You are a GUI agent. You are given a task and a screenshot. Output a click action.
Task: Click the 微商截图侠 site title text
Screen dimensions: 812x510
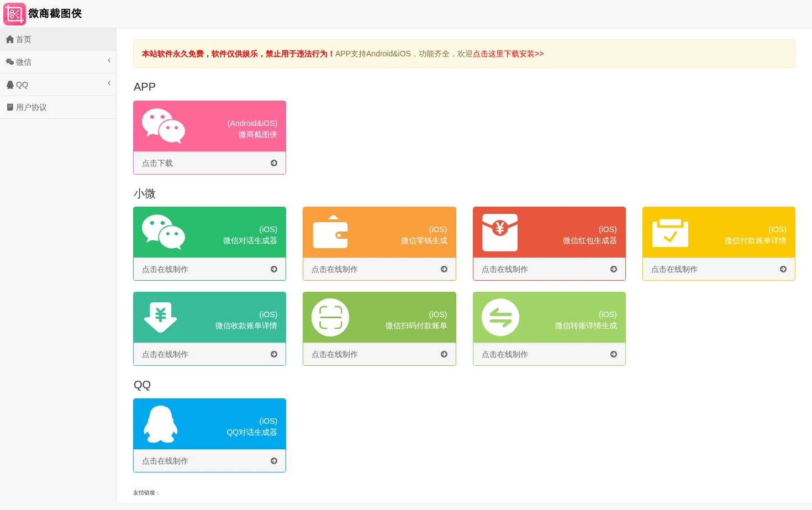click(55, 14)
